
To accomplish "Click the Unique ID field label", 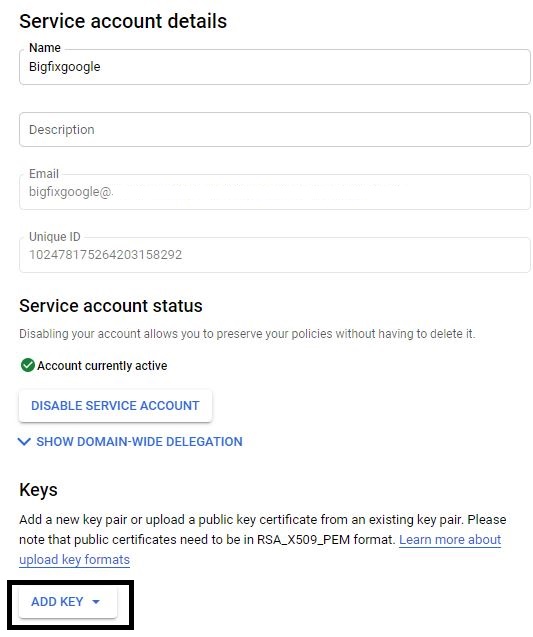I will [54, 236].
